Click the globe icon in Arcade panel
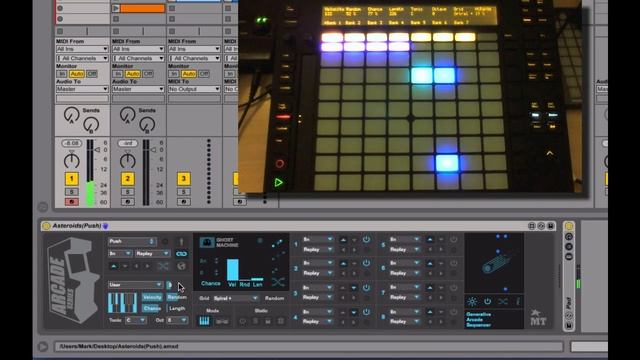The width and height of the screenshot is (640, 360). (x=182, y=266)
